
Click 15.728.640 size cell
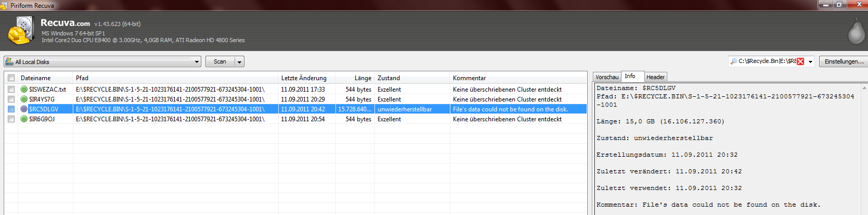355,109
